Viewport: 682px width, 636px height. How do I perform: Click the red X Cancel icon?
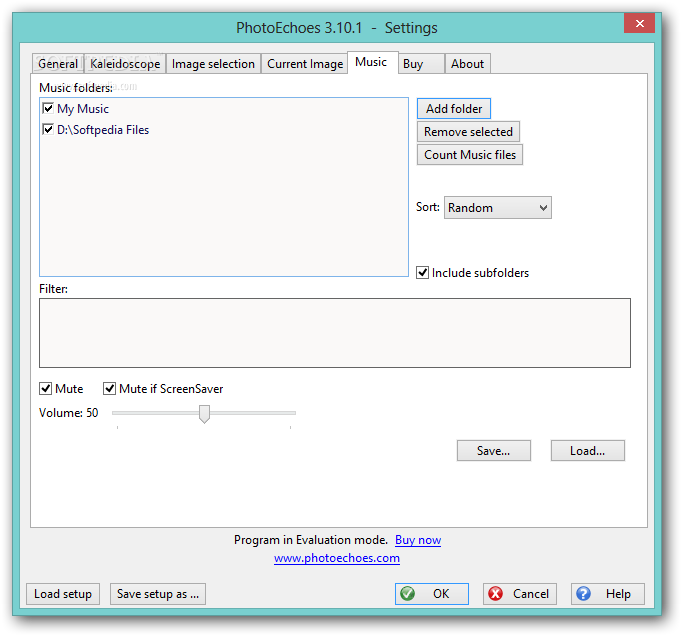495,594
